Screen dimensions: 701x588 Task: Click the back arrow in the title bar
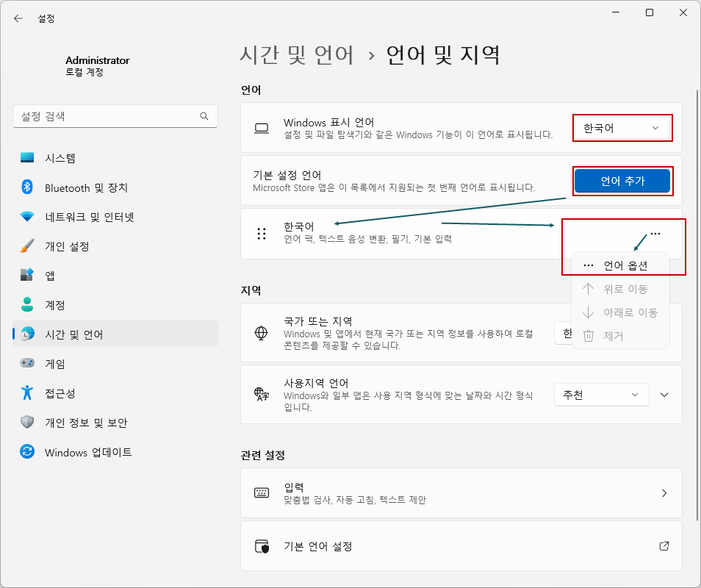click(x=18, y=18)
